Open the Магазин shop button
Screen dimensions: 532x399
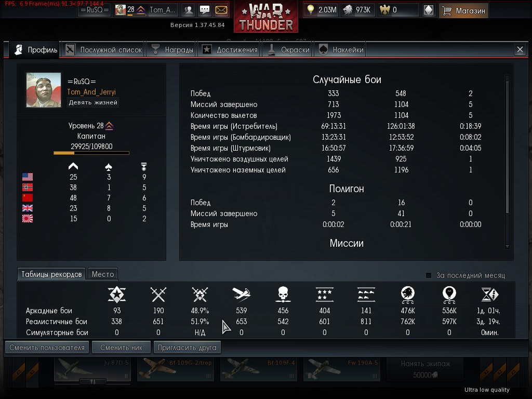tap(463, 10)
